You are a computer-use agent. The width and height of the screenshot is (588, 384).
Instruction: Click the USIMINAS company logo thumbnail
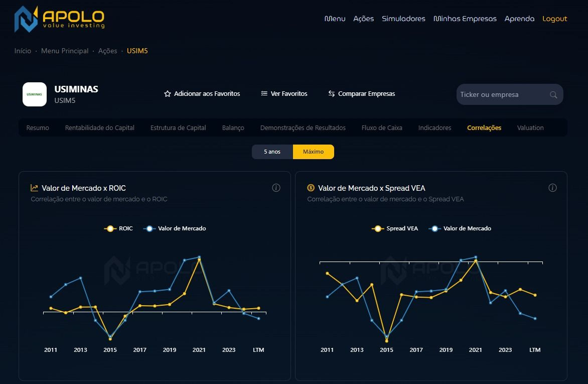tap(35, 94)
